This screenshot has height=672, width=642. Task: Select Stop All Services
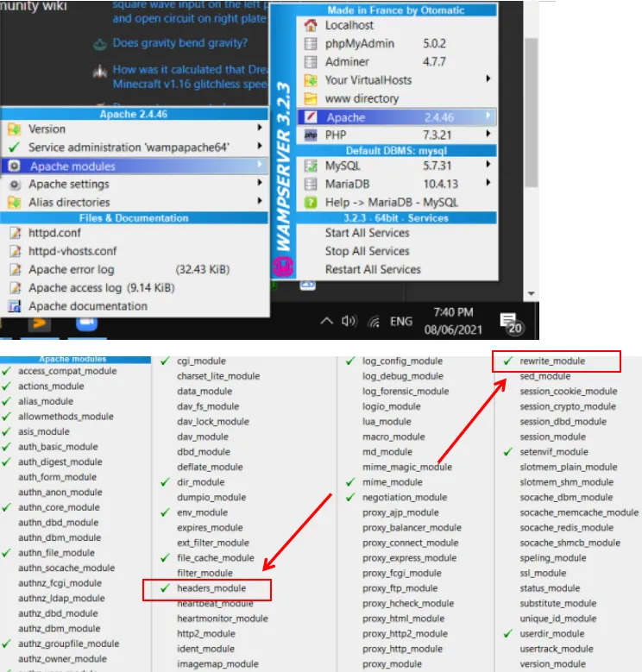[x=368, y=251]
